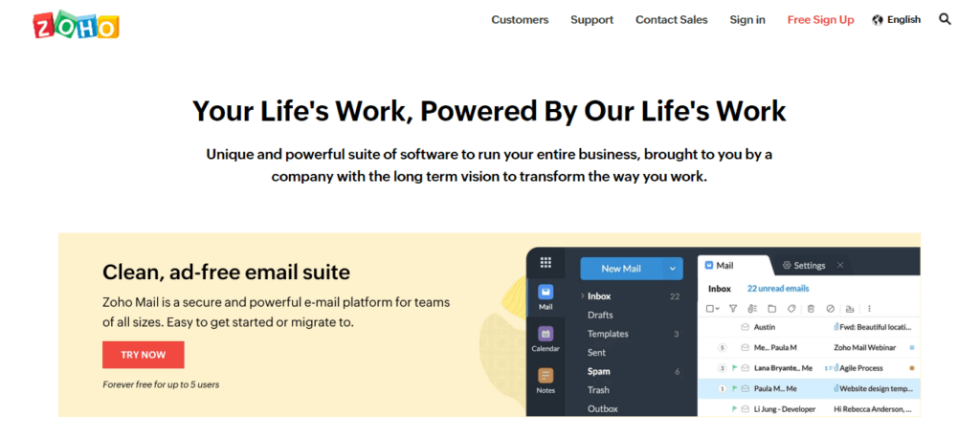
Task: Switch to the Settings tab
Action: 804,265
